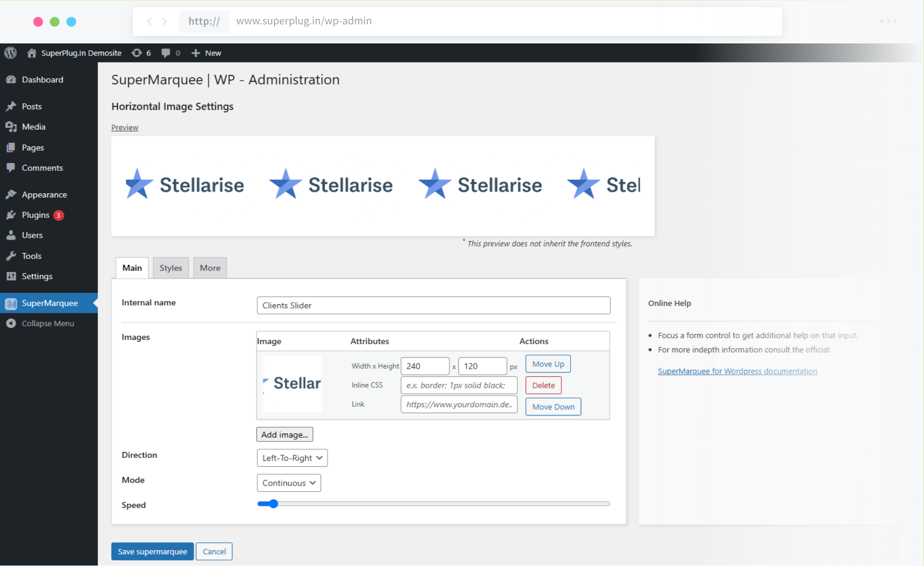The width and height of the screenshot is (924, 566).
Task: Click the image Link URL field
Action: [459, 404]
